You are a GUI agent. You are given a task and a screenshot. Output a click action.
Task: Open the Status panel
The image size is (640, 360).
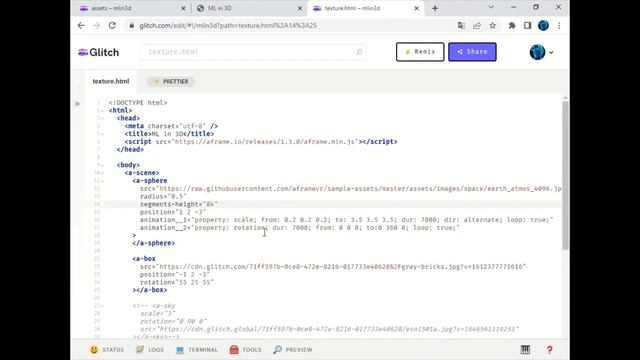coord(107,350)
